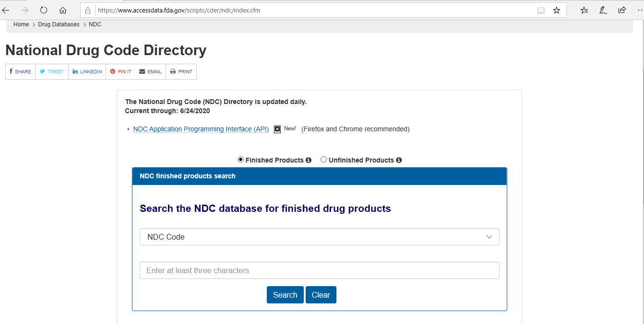Add page to favorites star icon
The width and height of the screenshot is (644, 324).
(x=557, y=10)
